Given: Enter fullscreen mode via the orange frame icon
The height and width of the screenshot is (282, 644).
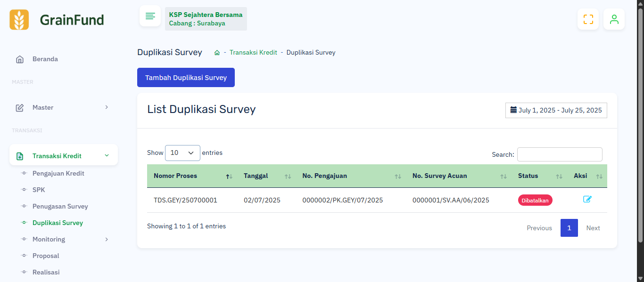Looking at the screenshot, I should (x=588, y=19).
